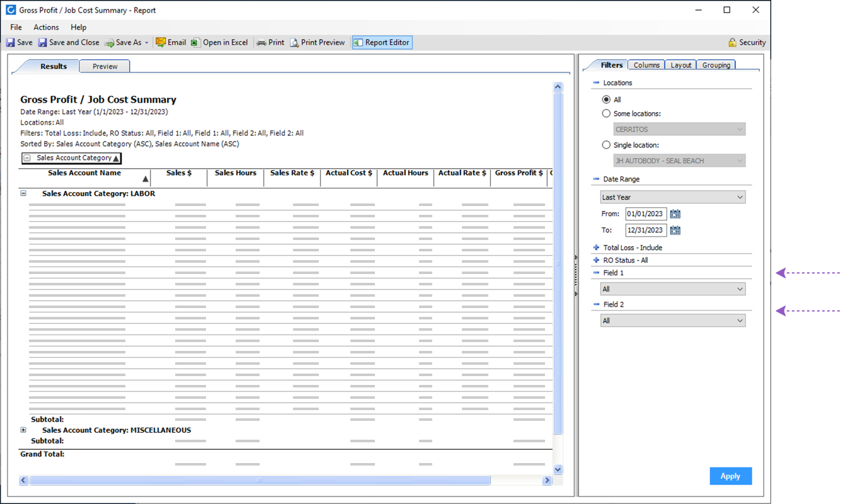Switch to the Preview tab
Viewport: 850px width, 504px height.
105,66
